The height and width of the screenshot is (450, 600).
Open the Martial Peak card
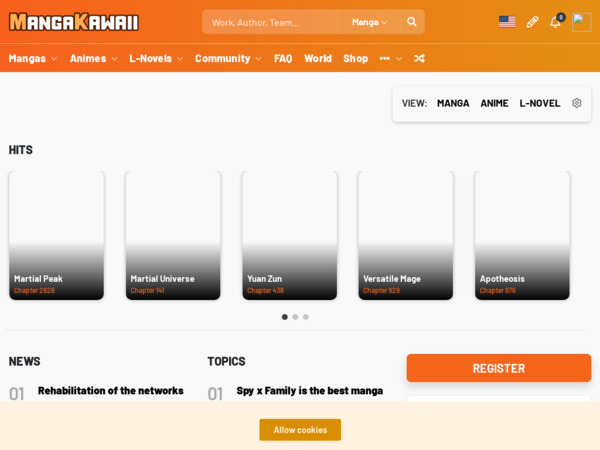click(x=56, y=235)
